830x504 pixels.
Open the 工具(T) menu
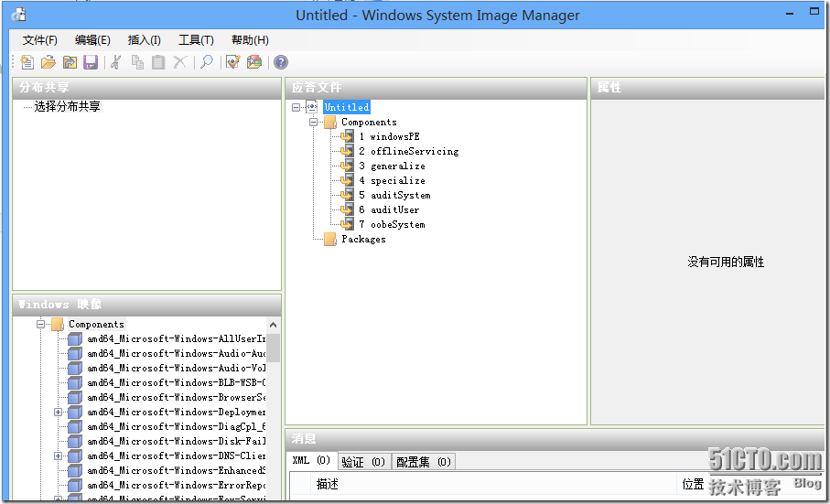pos(196,40)
